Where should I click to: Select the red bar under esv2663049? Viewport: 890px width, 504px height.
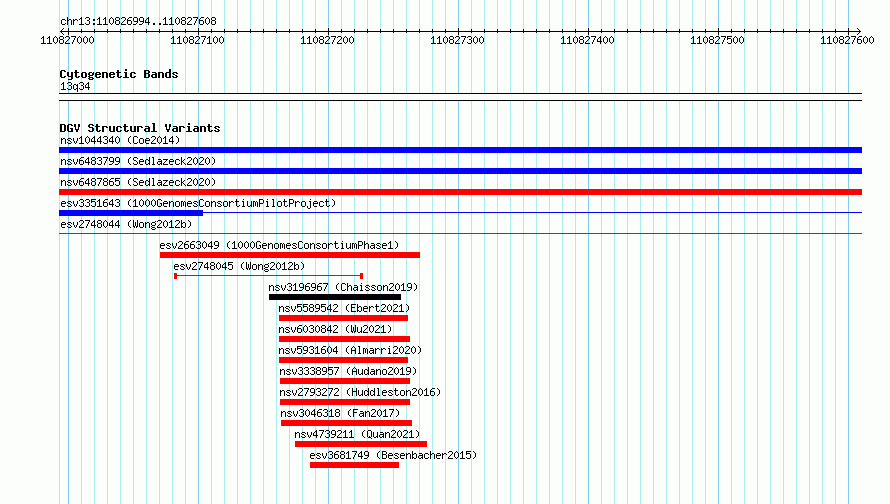pos(290,255)
